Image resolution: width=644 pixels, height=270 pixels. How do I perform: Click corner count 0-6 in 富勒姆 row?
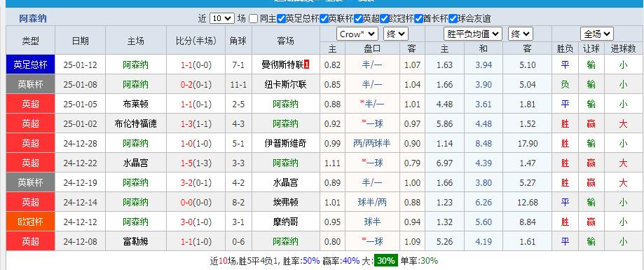238,242
